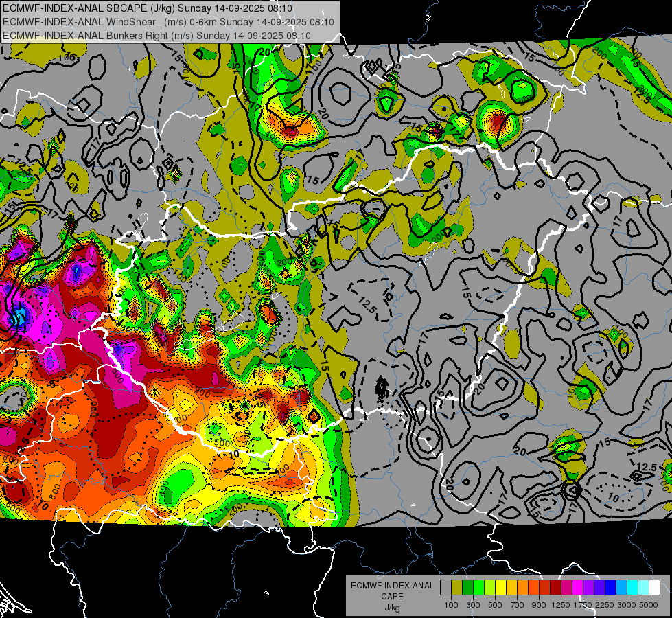Click the 5000 legend scale value
Screen dimensions: 672x618
coord(649,605)
